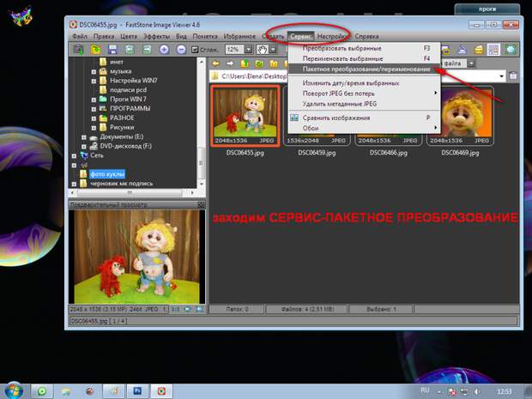Screen dimensions: 532x399
Task: Expand the Настройка WIN7 folder
Action: pyautogui.click(x=94, y=82)
